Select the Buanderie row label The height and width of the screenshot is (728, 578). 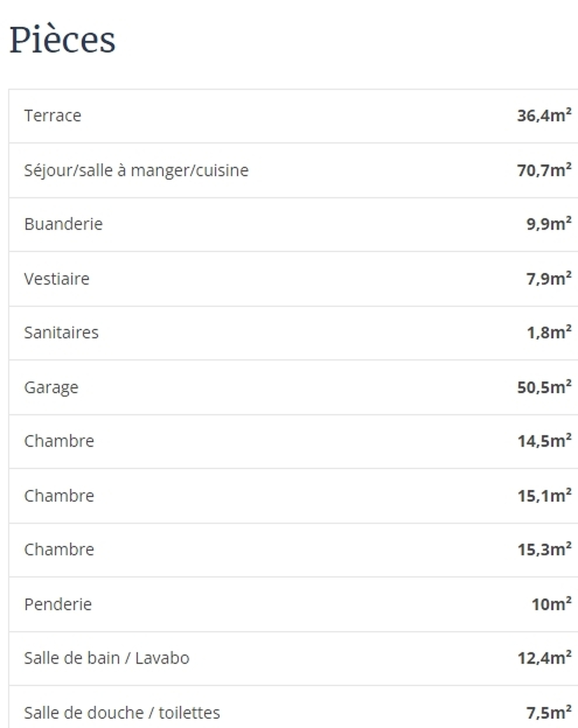coord(64,224)
